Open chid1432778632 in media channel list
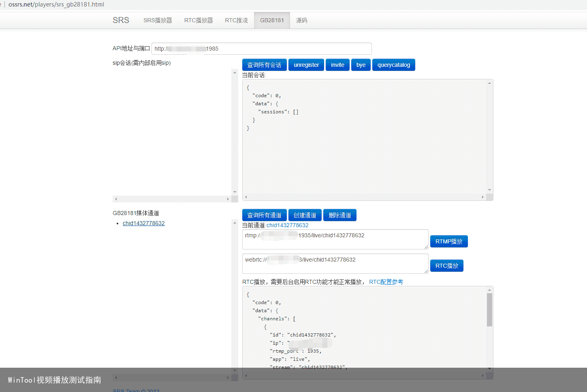 (x=143, y=223)
